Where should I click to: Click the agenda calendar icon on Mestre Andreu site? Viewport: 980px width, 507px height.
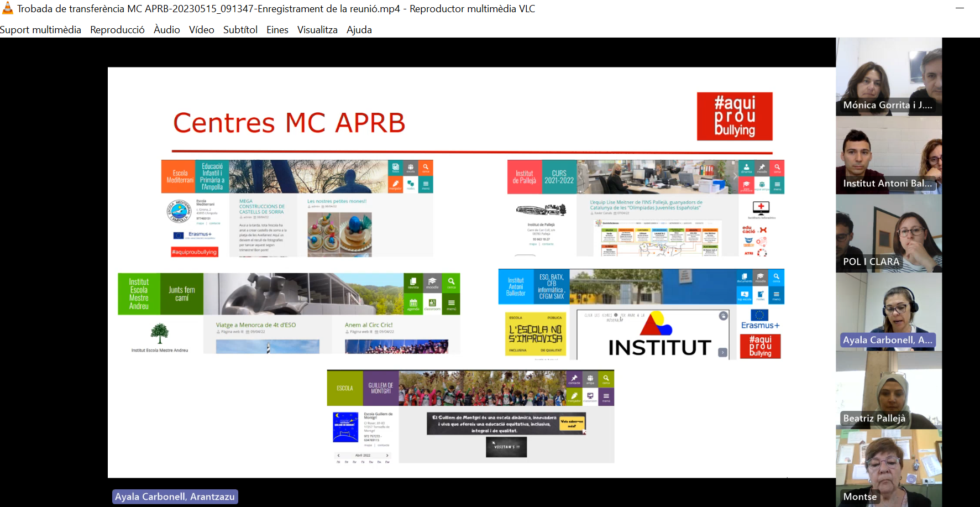pos(413,304)
